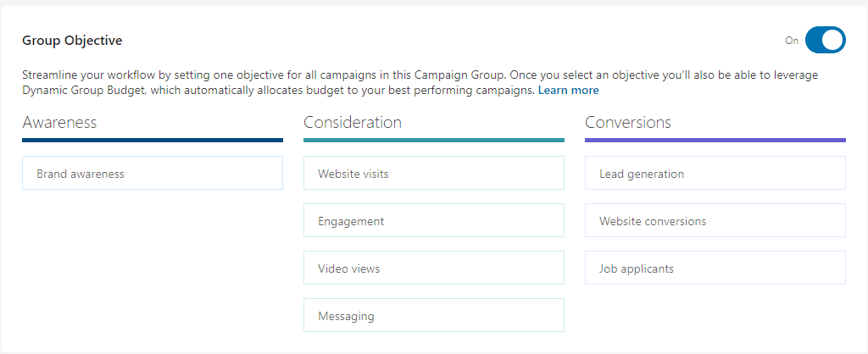
Task: Click the On label beside the toggle
Action: 792,41
